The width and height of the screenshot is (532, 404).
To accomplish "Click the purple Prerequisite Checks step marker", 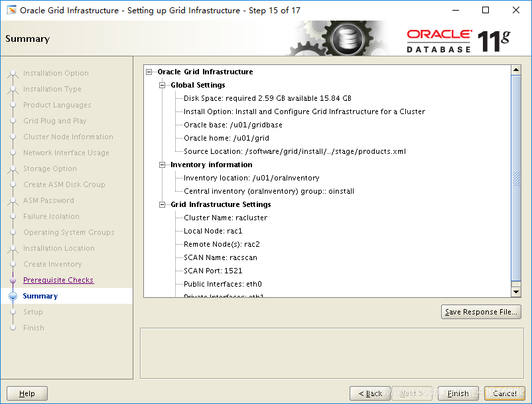I will (13, 281).
